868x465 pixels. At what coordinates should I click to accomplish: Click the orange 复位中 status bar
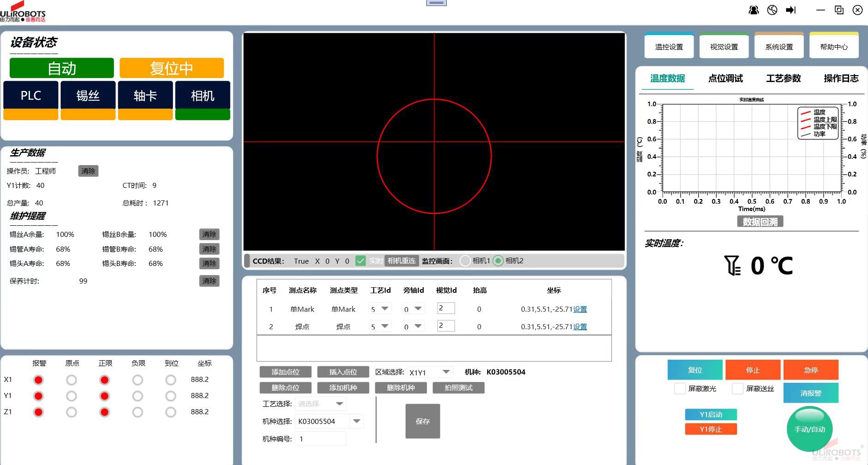172,68
